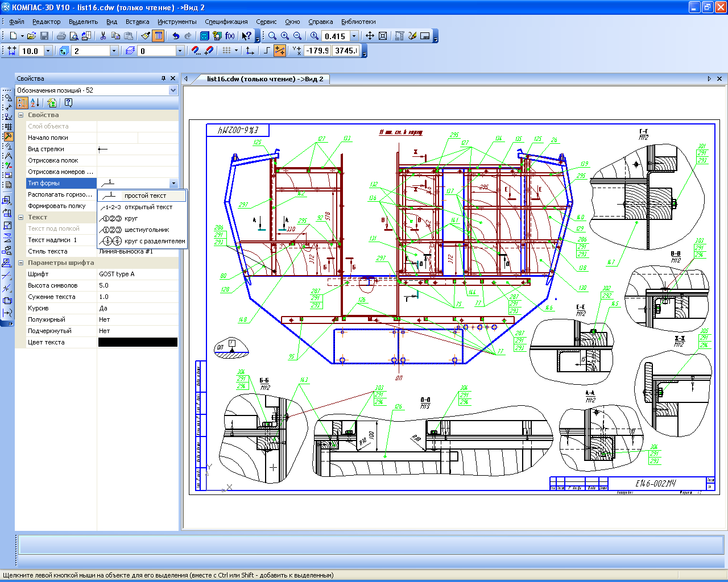This screenshot has height=582, width=728.
Task: Fit drawing to window with Show All
Action: tap(383, 36)
